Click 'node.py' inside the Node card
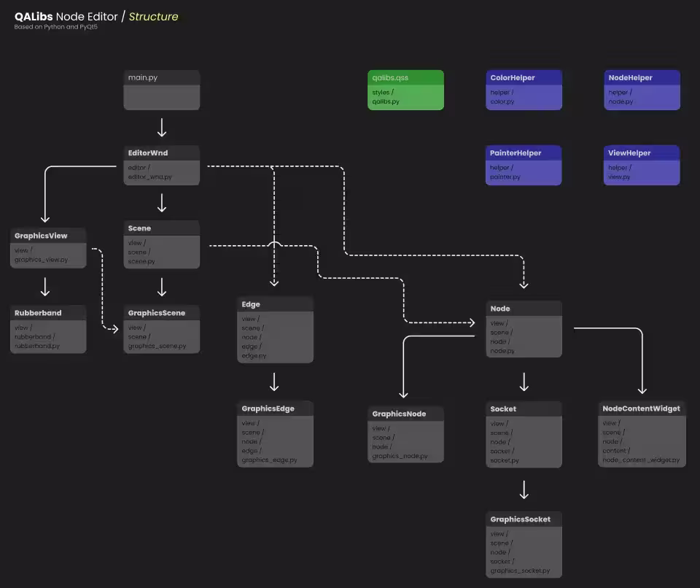Image resolution: width=700 pixels, height=588 pixels. pyautogui.click(x=502, y=351)
